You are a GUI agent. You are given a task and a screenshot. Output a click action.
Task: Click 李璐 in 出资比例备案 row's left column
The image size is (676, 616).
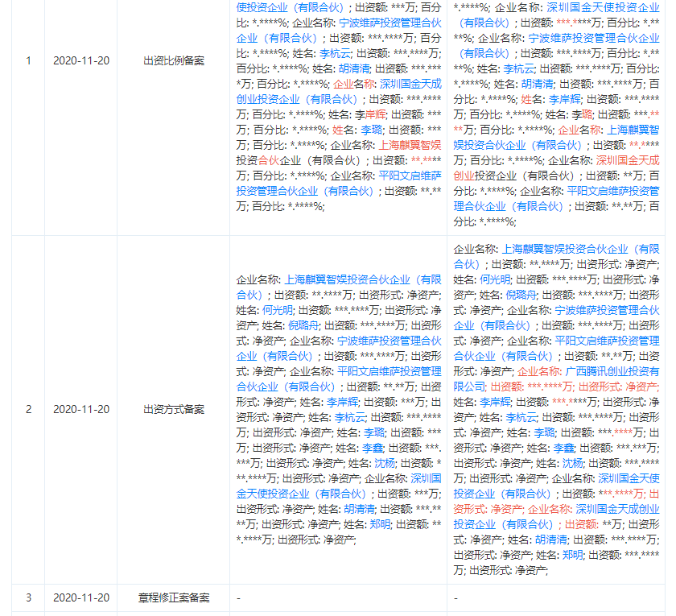[371, 130]
